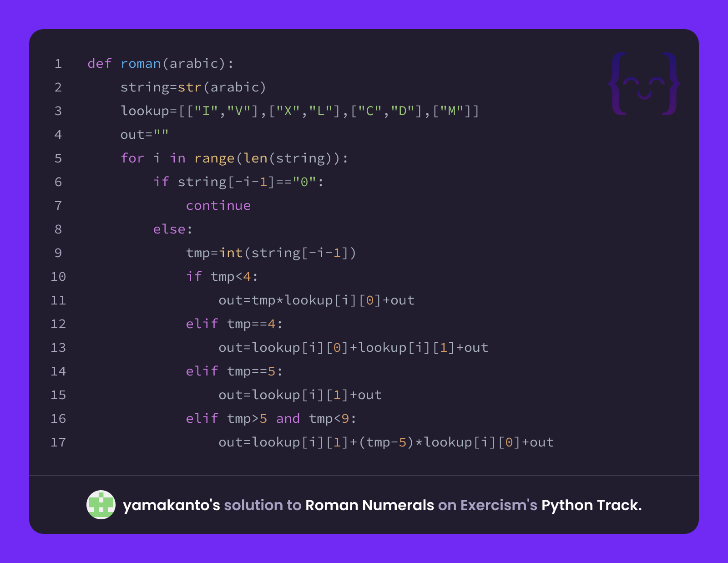This screenshot has height=563, width=728.
Task: Click the '(tmp-5)' expression on line 17
Action: 386,442
